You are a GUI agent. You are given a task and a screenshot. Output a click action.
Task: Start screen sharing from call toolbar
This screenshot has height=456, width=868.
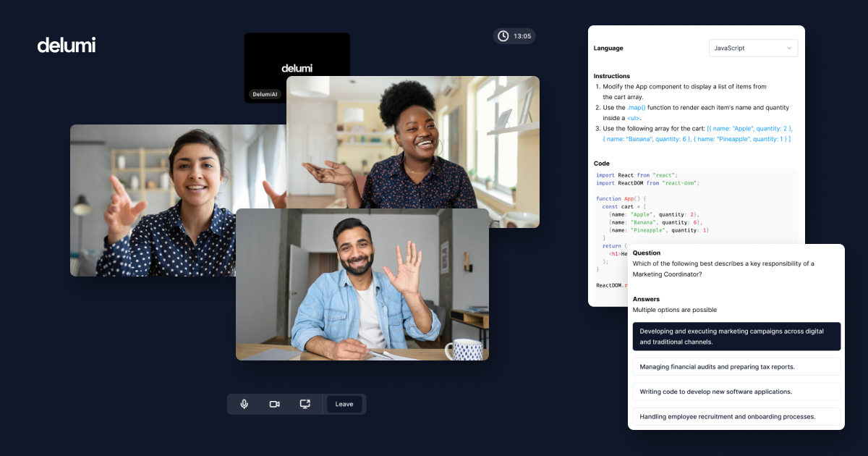click(305, 404)
